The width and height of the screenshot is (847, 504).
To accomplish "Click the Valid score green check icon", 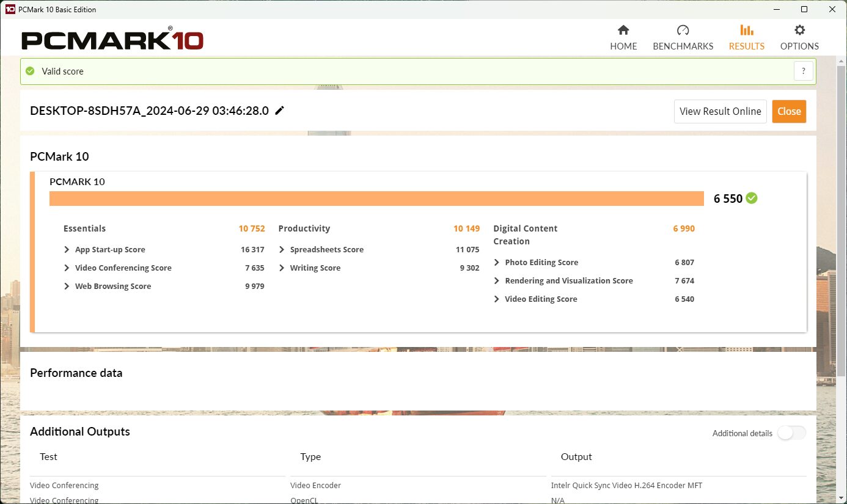I will pos(30,71).
